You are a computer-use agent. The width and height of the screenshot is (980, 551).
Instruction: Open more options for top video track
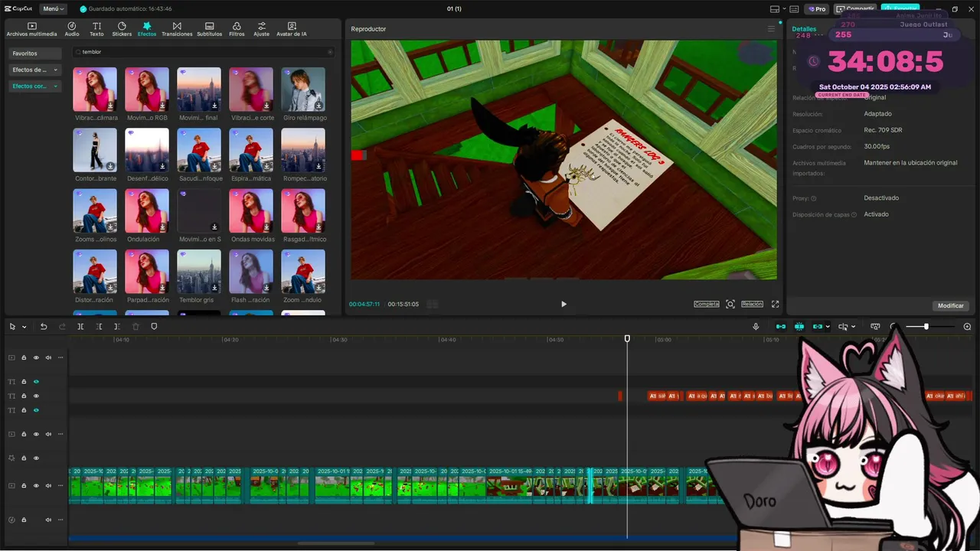click(x=60, y=357)
